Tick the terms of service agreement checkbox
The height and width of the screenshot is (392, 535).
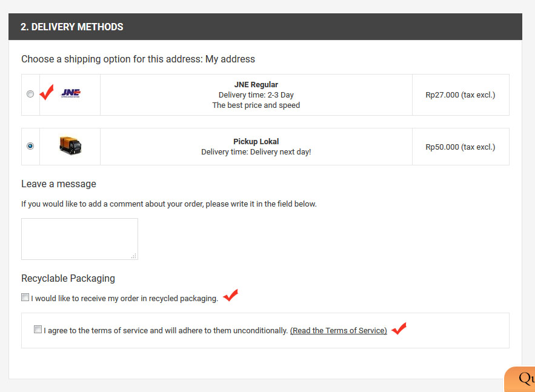(38, 329)
